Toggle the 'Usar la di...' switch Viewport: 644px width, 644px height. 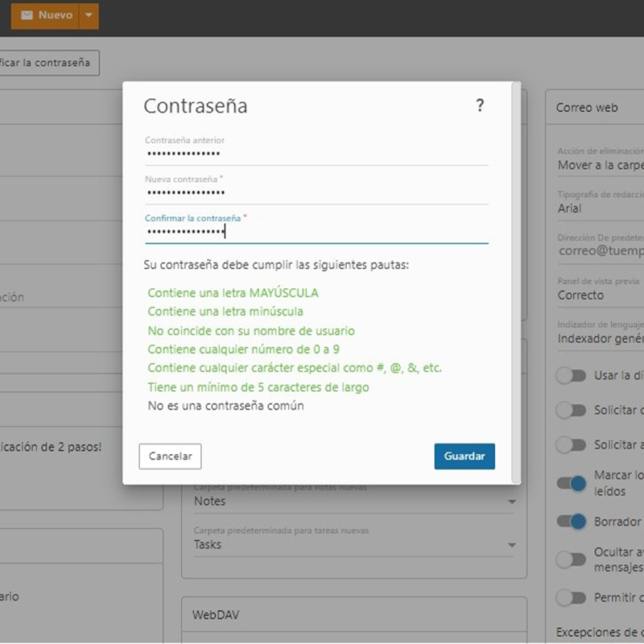click(x=571, y=376)
